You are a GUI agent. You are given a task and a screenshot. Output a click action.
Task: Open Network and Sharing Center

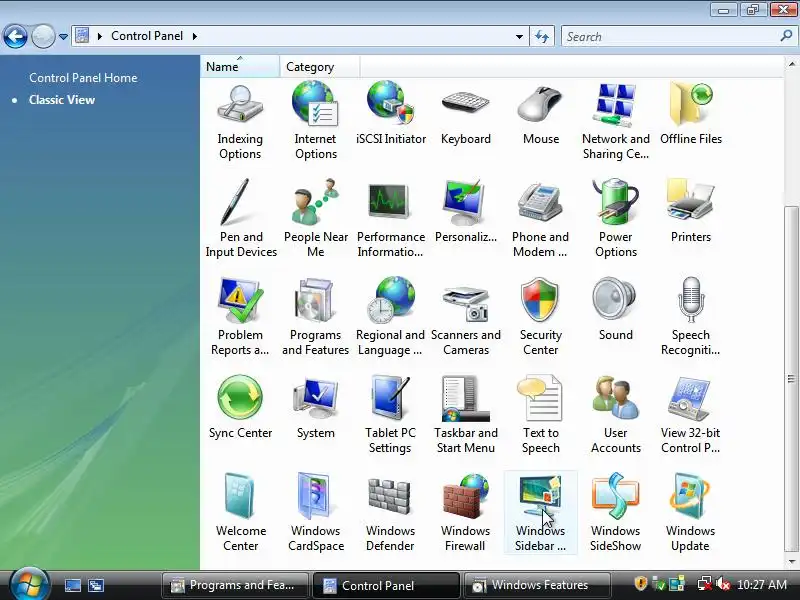click(616, 122)
